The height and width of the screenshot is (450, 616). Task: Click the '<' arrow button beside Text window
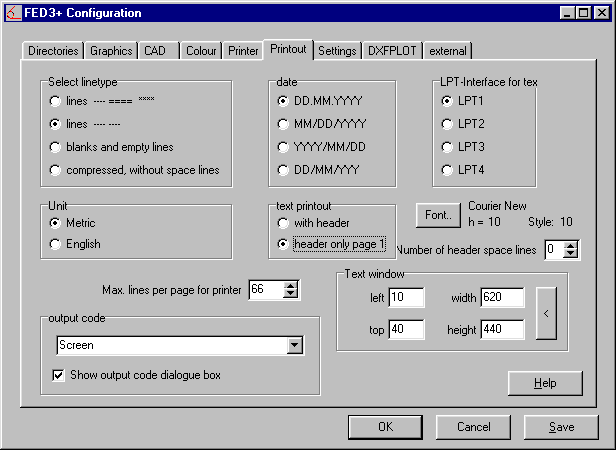tap(545, 313)
